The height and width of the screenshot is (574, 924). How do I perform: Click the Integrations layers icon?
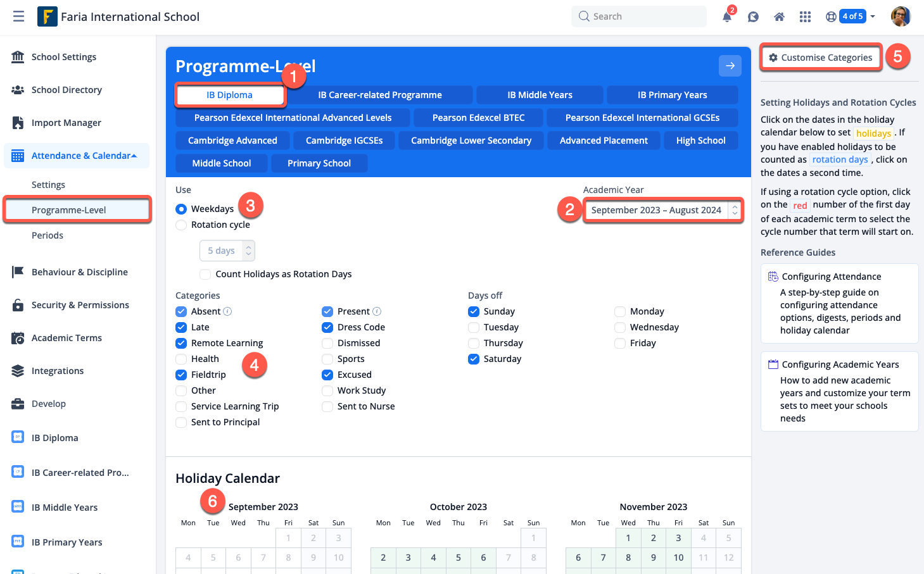coord(18,371)
